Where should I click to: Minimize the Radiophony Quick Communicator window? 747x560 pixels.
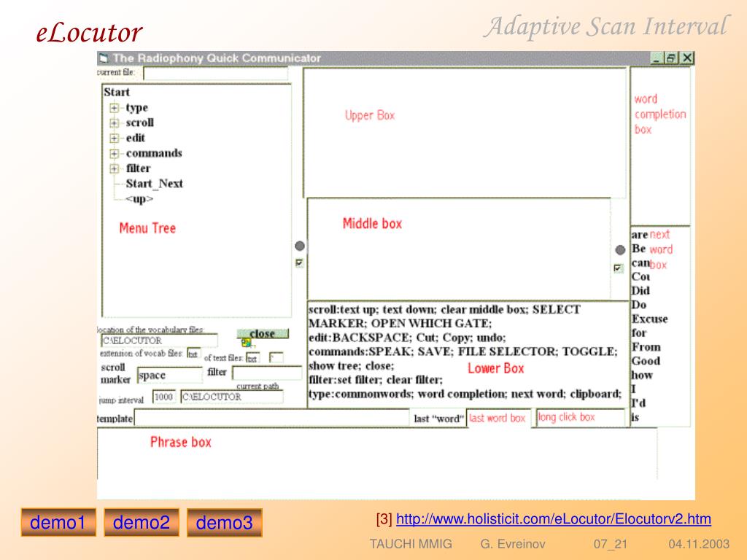(657, 58)
